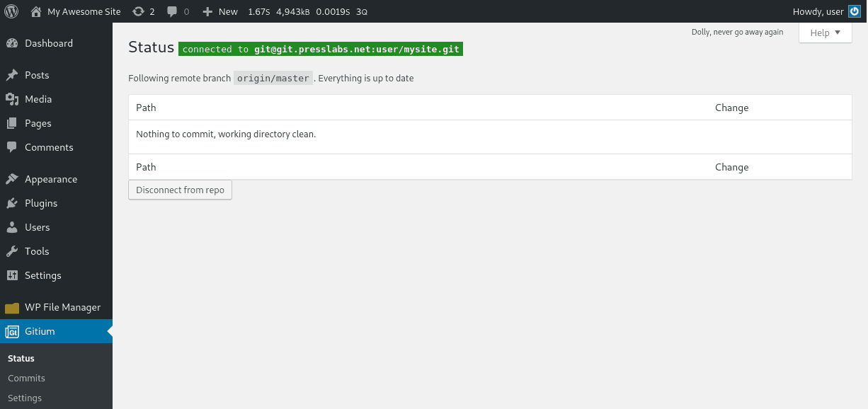Click the bottom Path footer label
Image resolution: width=868 pixels, height=409 pixels.
pos(146,167)
